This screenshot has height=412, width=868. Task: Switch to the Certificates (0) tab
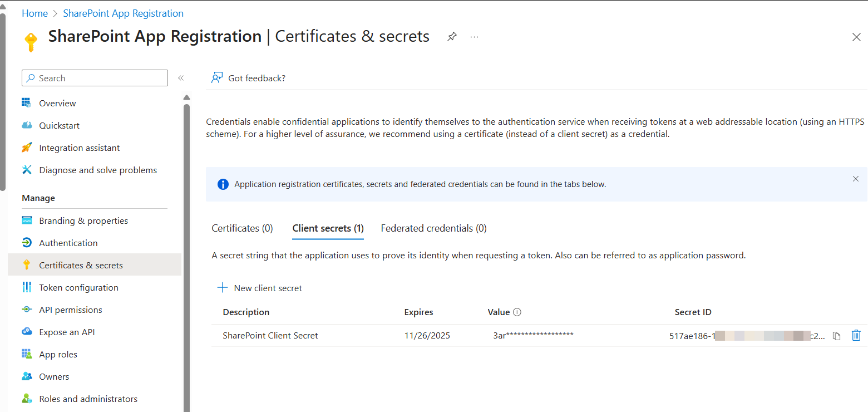click(x=243, y=228)
